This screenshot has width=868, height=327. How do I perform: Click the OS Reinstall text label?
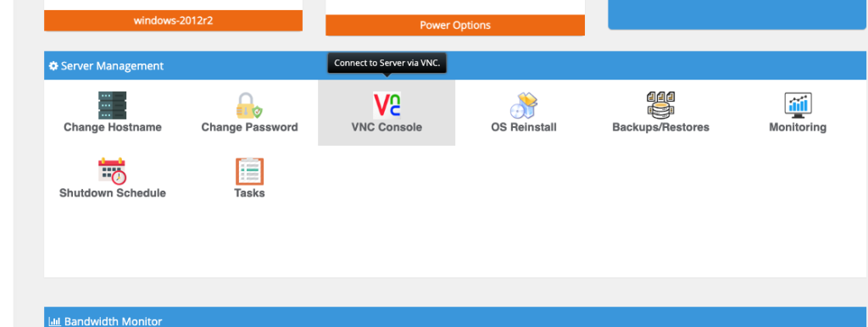click(x=524, y=127)
